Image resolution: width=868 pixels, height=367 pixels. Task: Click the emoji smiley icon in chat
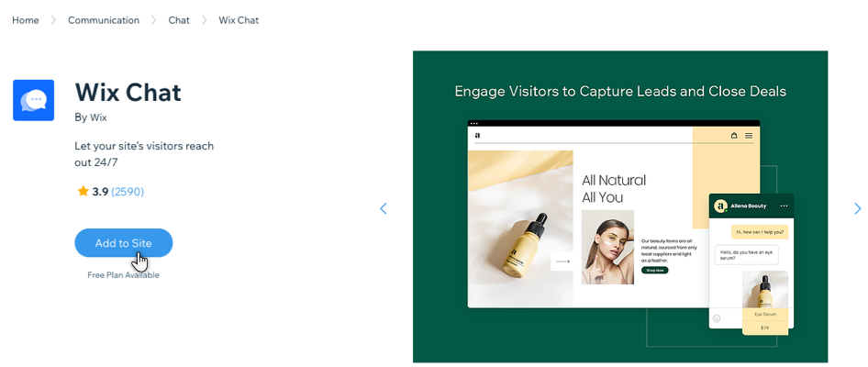pyautogui.click(x=717, y=319)
